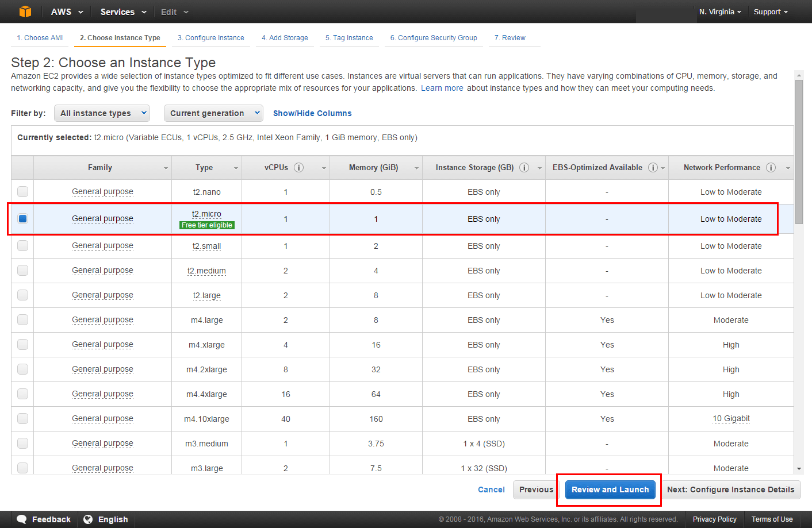Click the Previous button

tap(536, 490)
